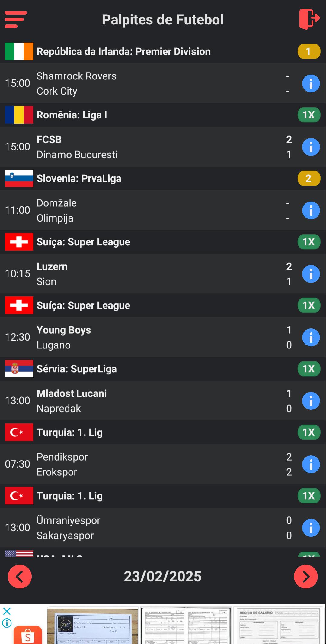Select the Sérvia SuperLiga league header
The height and width of the screenshot is (644, 326).
pyautogui.click(x=77, y=369)
